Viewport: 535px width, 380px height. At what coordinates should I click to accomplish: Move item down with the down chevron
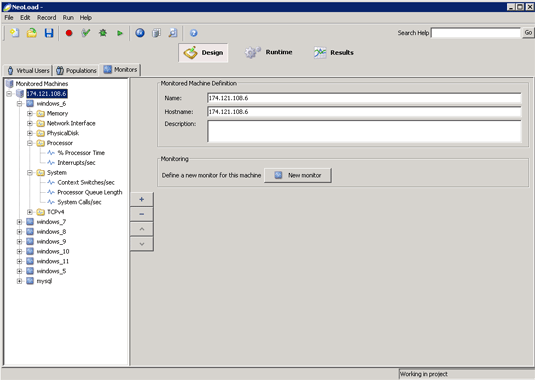(x=142, y=244)
